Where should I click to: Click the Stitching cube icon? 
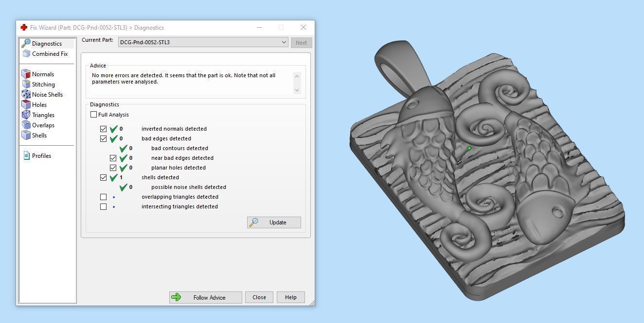coord(26,85)
